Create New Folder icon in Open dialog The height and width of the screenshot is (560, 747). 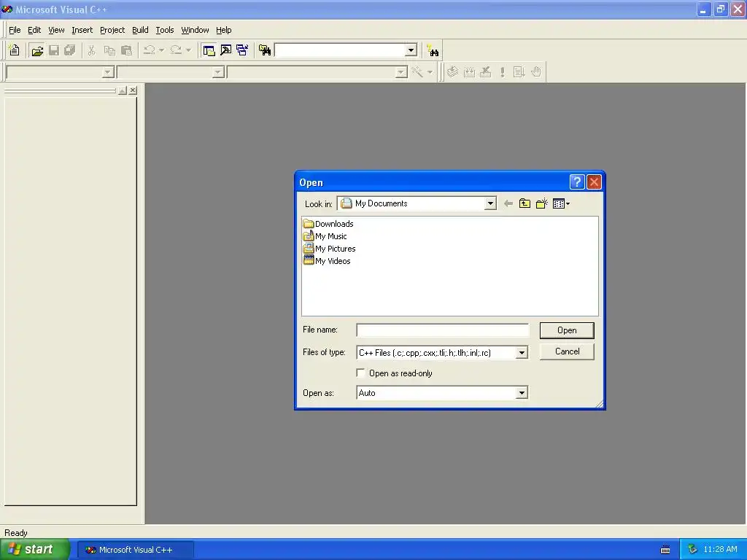point(542,204)
